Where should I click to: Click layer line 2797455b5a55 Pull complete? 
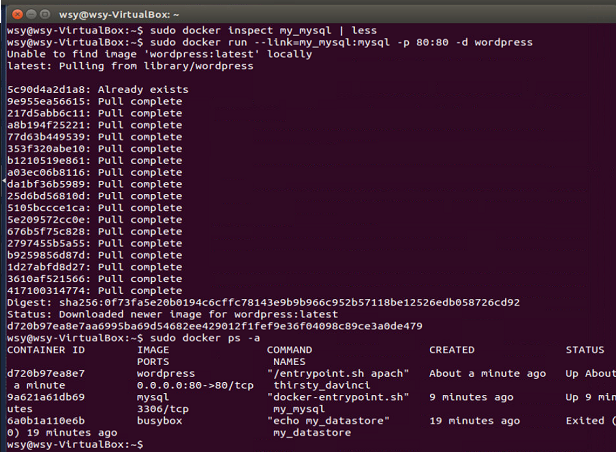coord(95,243)
